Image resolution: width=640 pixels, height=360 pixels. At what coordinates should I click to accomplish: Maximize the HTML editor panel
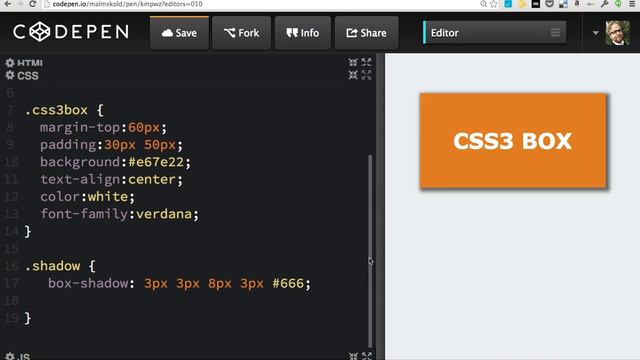[x=367, y=62]
